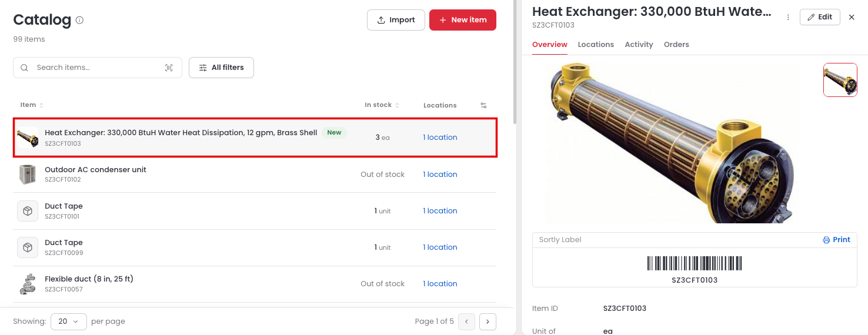
Task: Click the Catalog info icon
Action: 79,20
